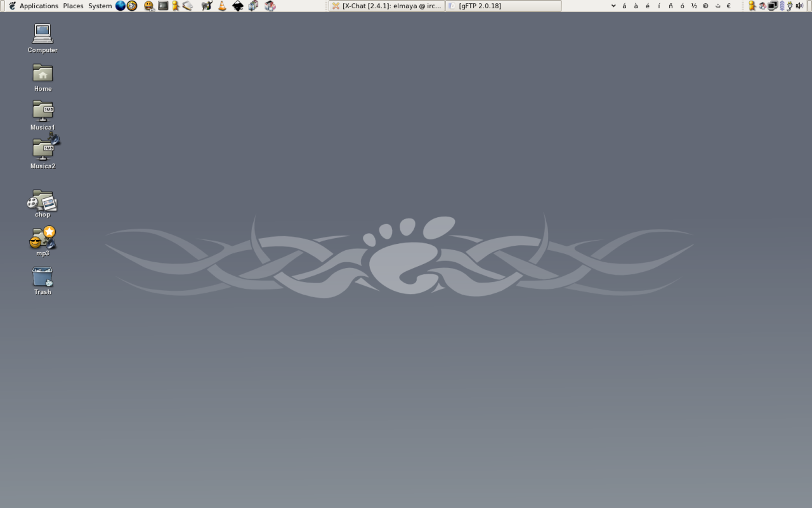Open the Places menu
Viewport: 812px width, 508px height.
coord(73,6)
